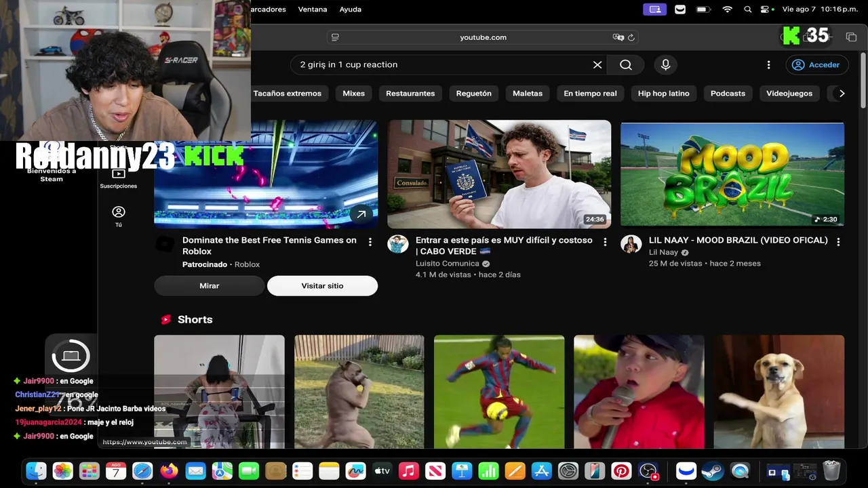The width and height of the screenshot is (868, 488).
Task: Click the 'Mirar' button on the ad
Action: click(x=210, y=286)
